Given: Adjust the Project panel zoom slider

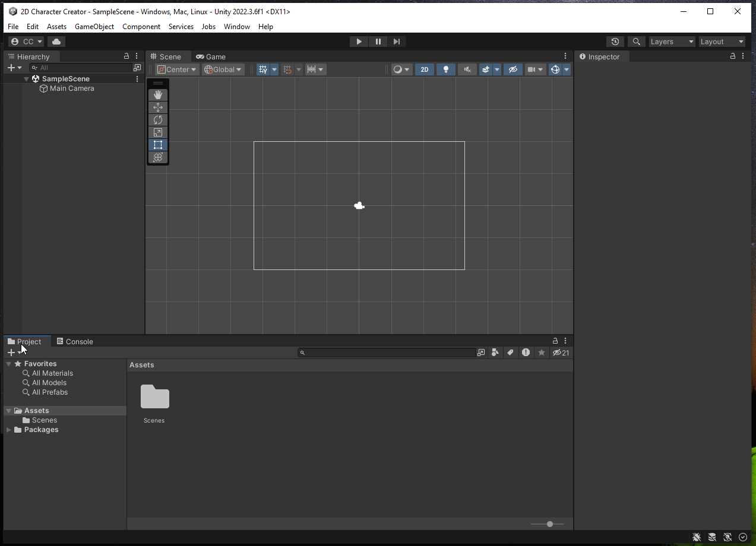Looking at the screenshot, I should coord(549,524).
